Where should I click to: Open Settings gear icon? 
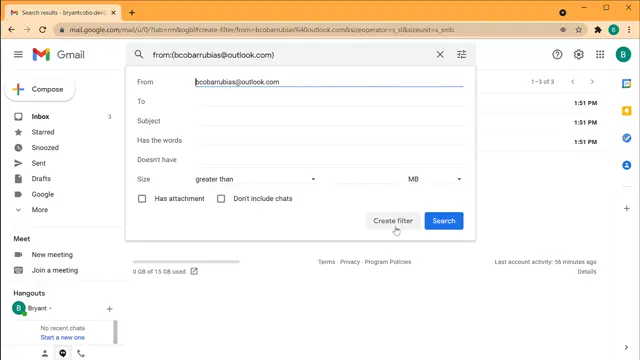click(x=578, y=54)
